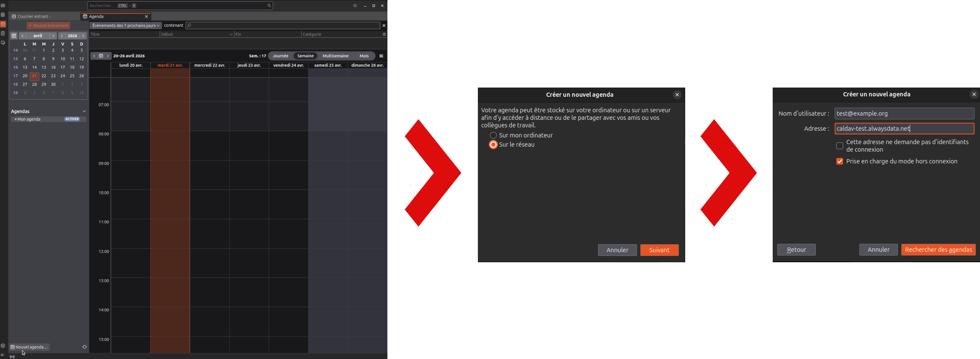This screenshot has height=359, width=980.
Task: Open the Address Book from the sidebar
Action: coord(3,15)
